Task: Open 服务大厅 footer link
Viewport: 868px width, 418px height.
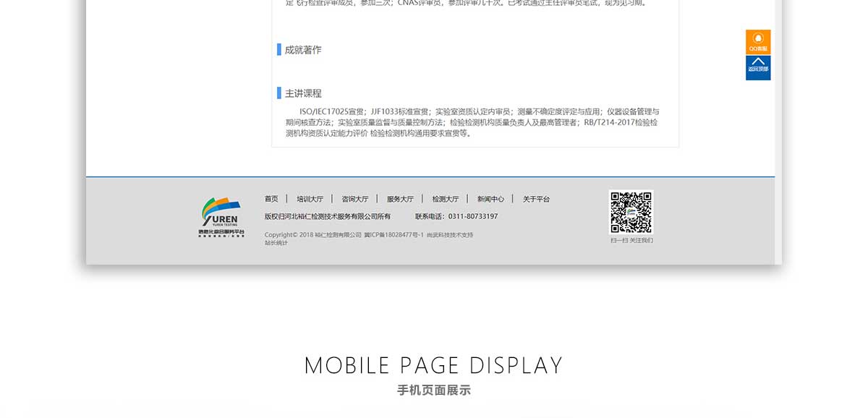Action: point(400,199)
